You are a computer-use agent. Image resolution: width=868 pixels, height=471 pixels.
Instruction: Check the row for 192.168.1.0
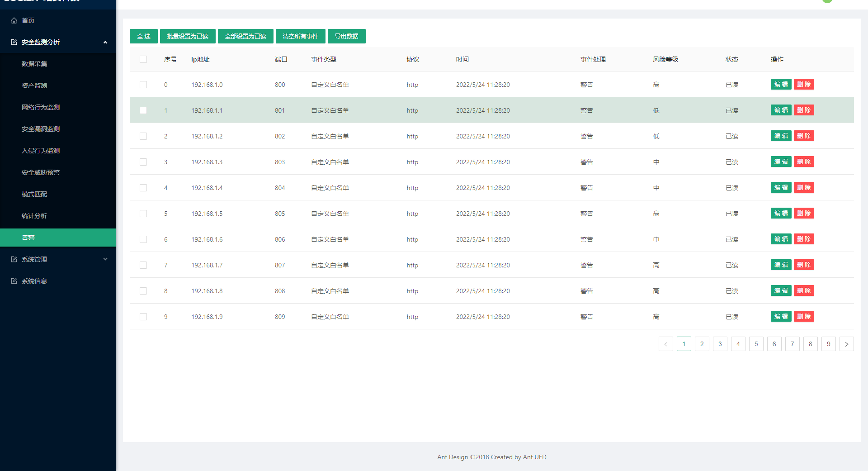click(143, 85)
